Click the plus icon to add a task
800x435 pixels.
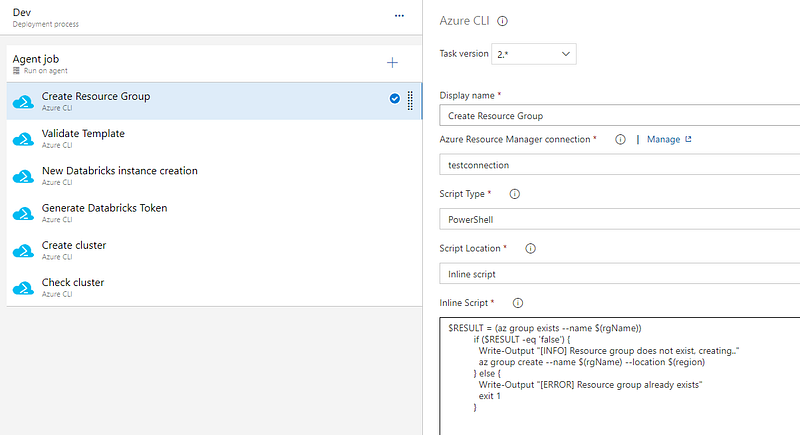click(x=392, y=63)
